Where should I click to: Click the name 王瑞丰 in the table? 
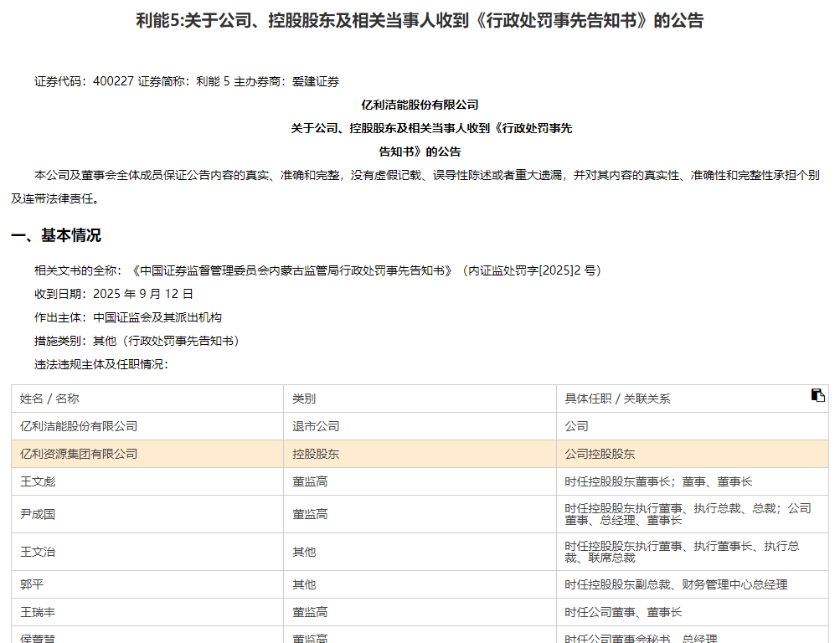tap(38, 612)
